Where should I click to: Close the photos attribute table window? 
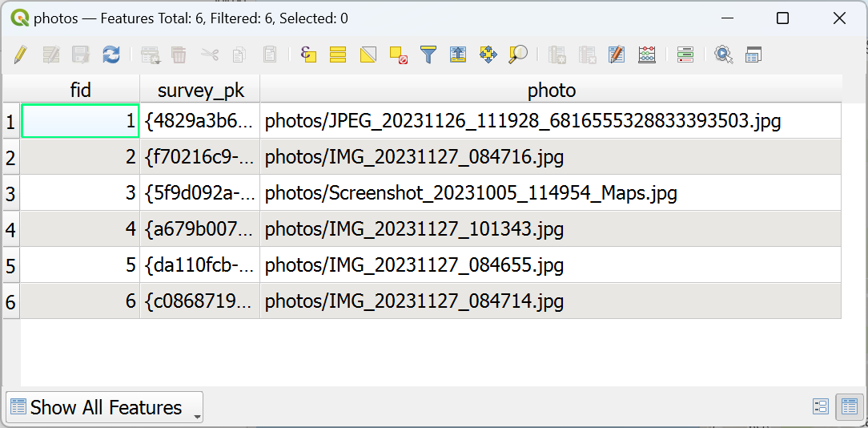[x=839, y=18]
